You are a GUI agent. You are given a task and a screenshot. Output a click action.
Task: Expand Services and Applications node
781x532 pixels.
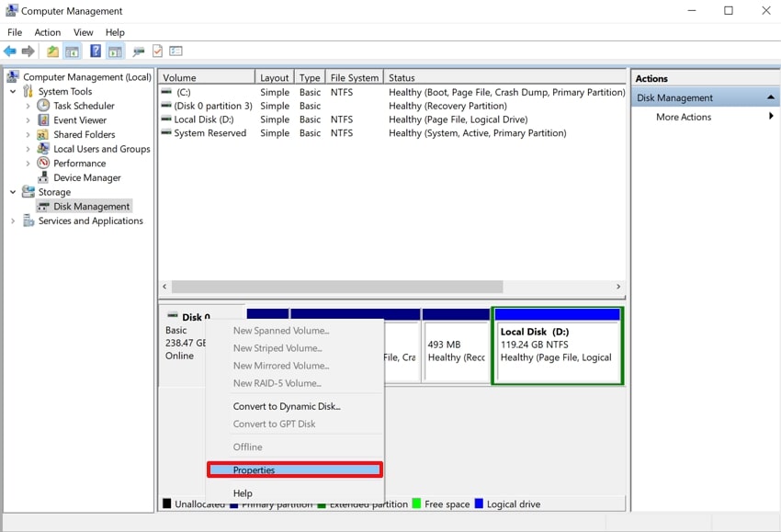[13, 221]
